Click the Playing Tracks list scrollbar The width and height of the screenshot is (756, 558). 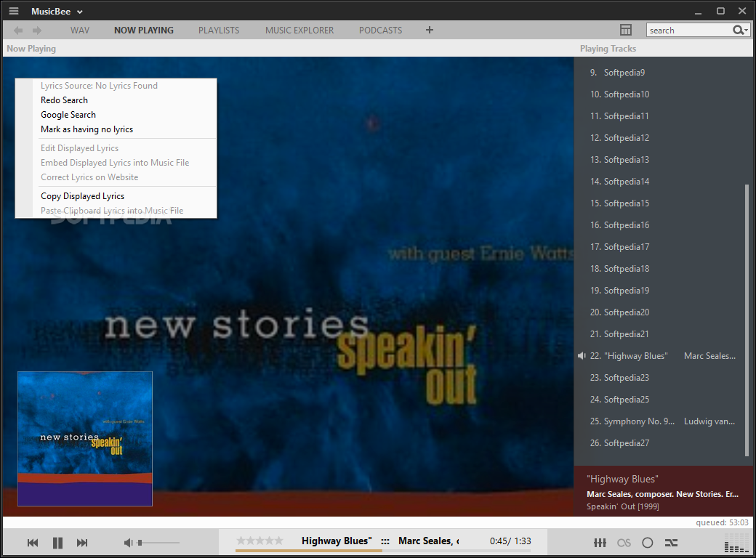point(747,320)
